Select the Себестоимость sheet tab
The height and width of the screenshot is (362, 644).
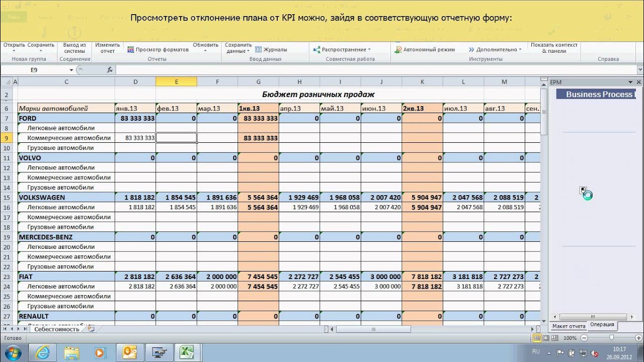(x=57, y=329)
